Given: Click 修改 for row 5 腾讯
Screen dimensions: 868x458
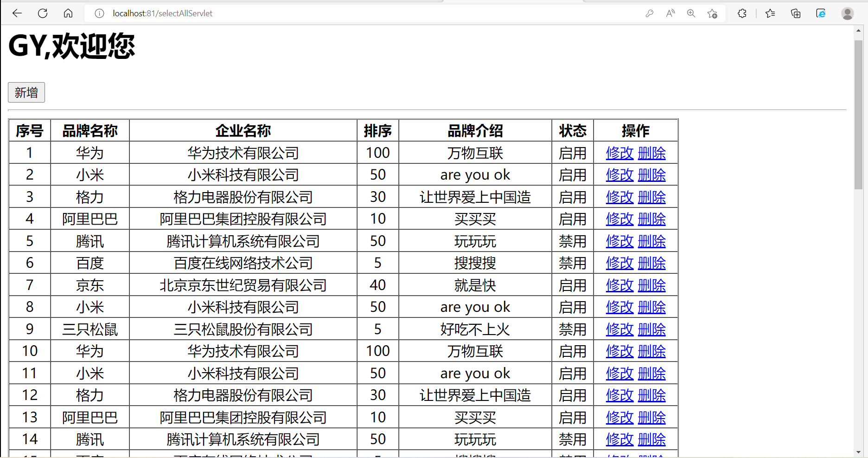Looking at the screenshot, I should coord(619,241).
